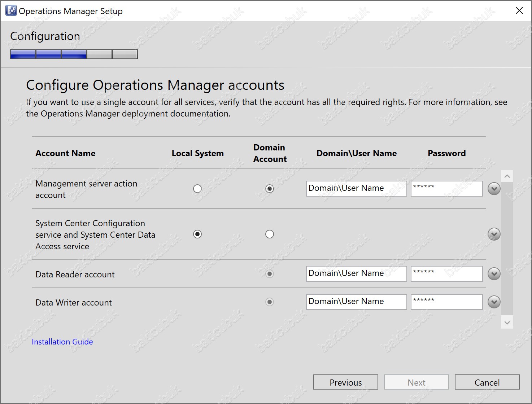Expand Management server action account details chevron

(494, 189)
